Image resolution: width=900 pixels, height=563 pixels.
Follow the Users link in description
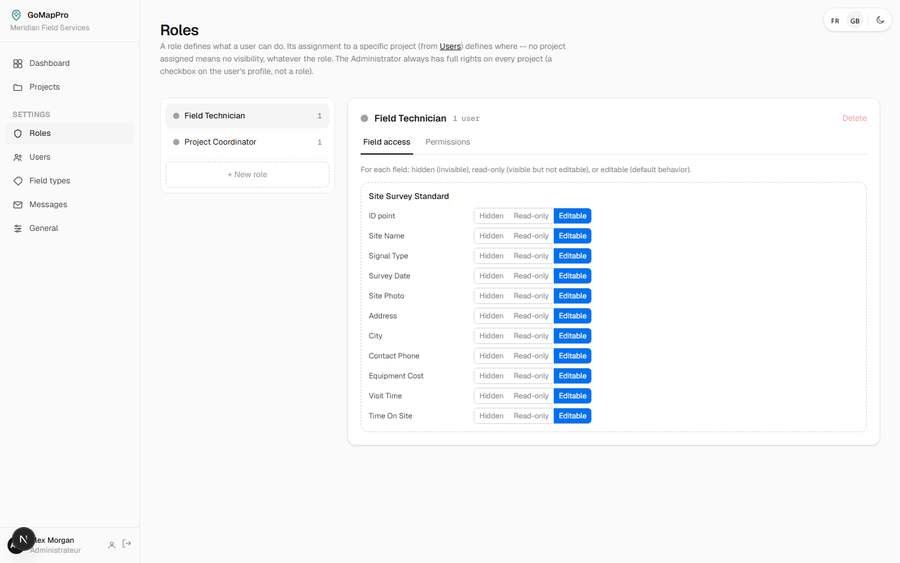coord(450,46)
